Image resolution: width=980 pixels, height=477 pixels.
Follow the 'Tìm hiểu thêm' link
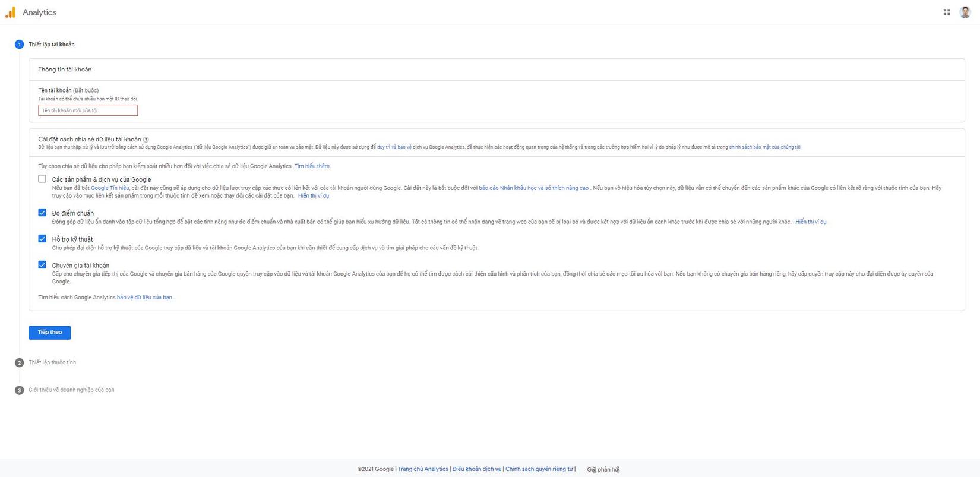[x=312, y=166]
